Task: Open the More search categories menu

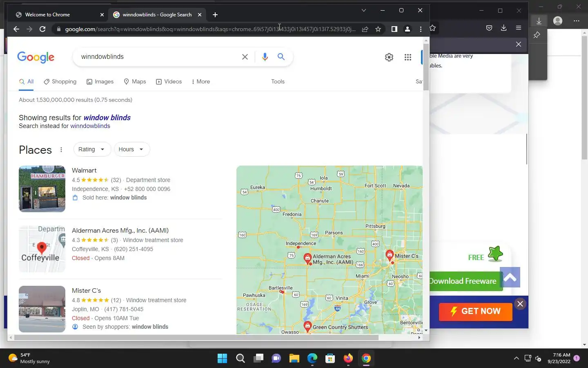Action: pyautogui.click(x=200, y=81)
